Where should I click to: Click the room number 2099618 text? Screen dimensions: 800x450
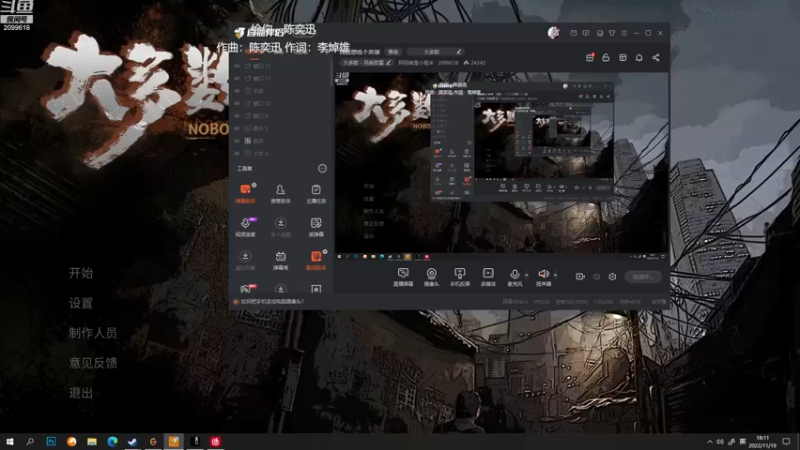[448, 63]
